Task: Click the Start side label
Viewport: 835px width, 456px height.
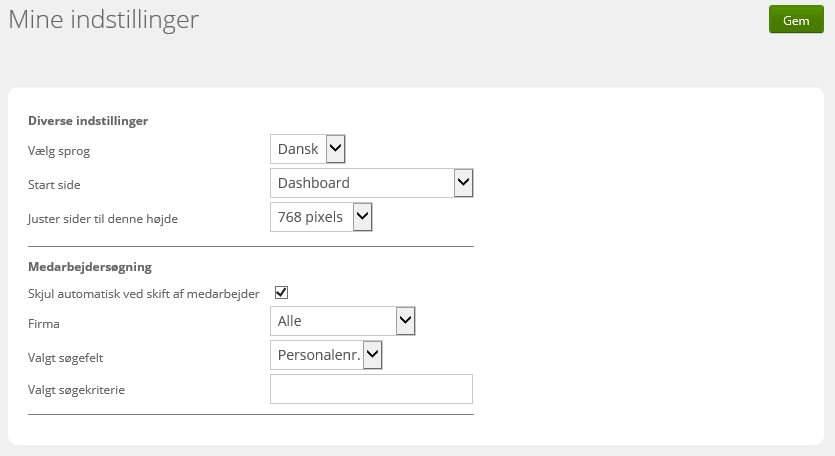Action: click(x=54, y=185)
